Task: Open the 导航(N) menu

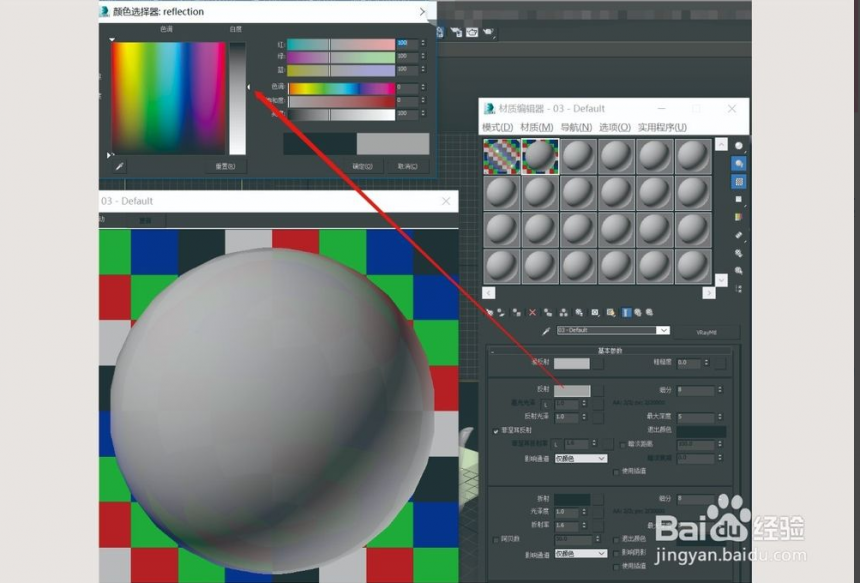Action: point(576,127)
